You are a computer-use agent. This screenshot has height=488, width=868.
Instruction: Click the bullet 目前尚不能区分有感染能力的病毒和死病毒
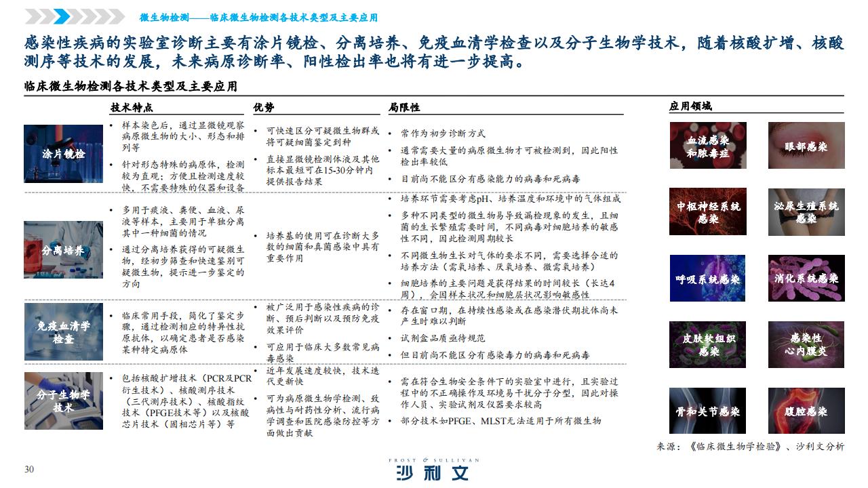coord(490,179)
